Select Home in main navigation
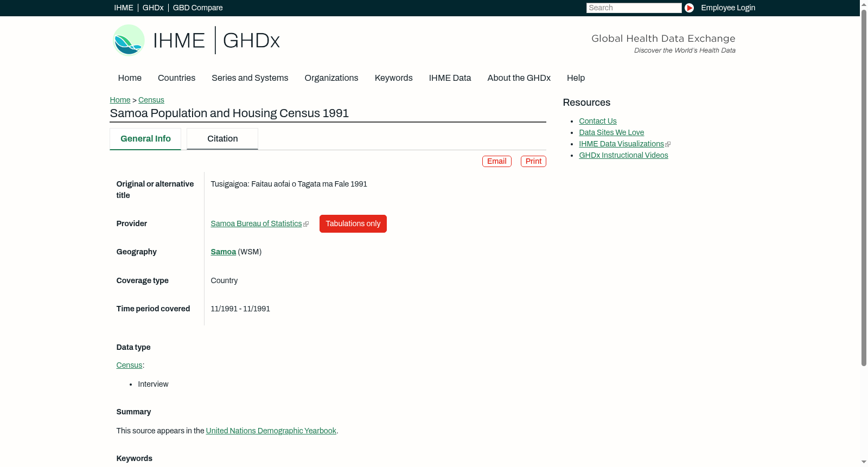The image size is (868, 467). (130, 78)
